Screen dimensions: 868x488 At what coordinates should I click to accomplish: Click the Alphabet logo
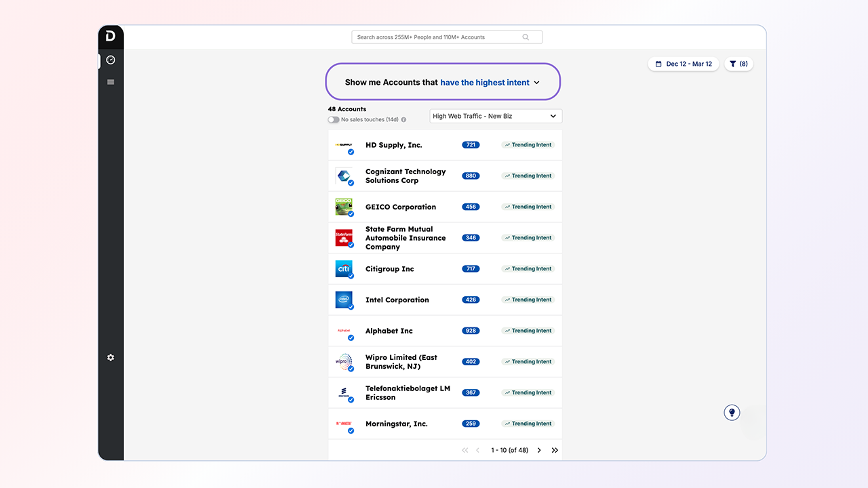click(344, 331)
